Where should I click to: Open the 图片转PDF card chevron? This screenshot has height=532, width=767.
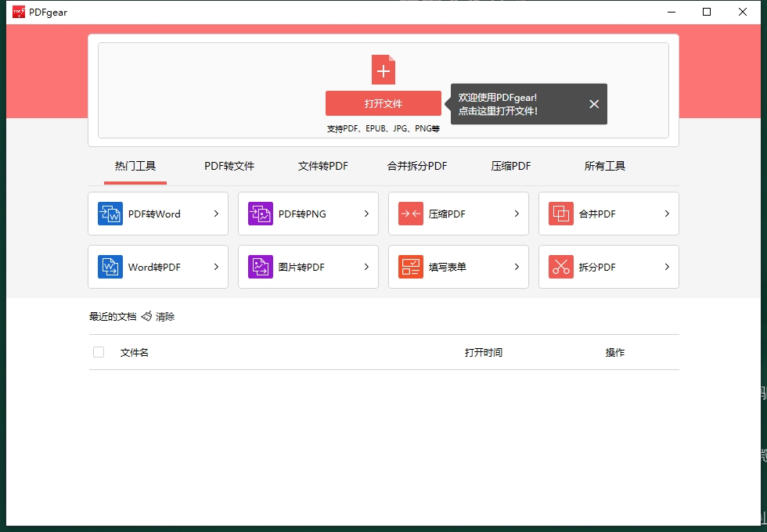tap(366, 267)
